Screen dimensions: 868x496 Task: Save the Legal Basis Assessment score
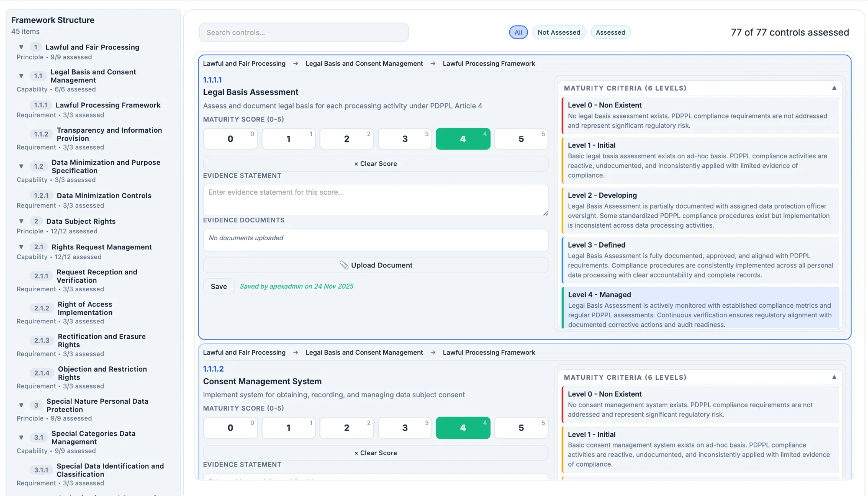click(219, 286)
